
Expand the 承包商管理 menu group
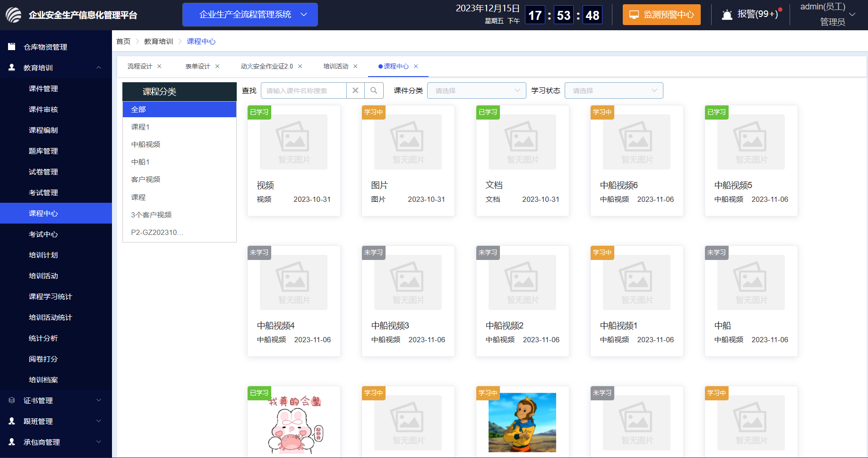click(x=99, y=442)
